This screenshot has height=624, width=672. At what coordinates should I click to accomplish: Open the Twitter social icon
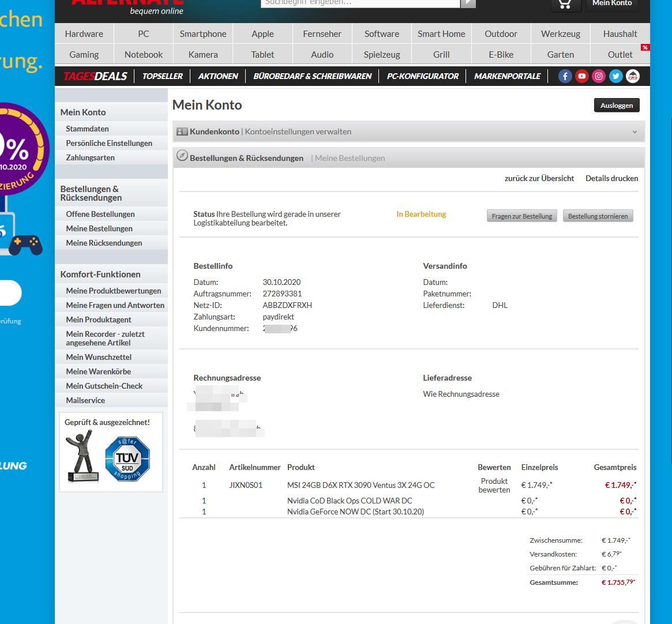615,76
